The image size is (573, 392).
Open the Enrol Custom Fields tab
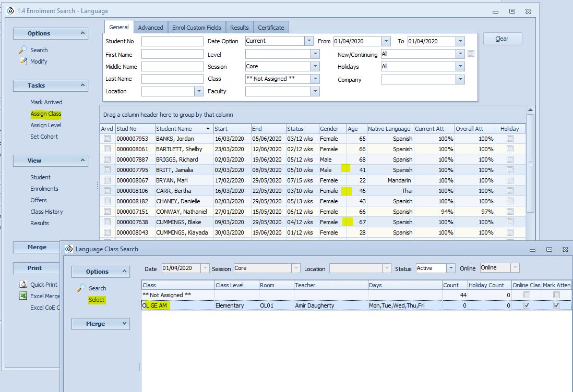(x=197, y=28)
